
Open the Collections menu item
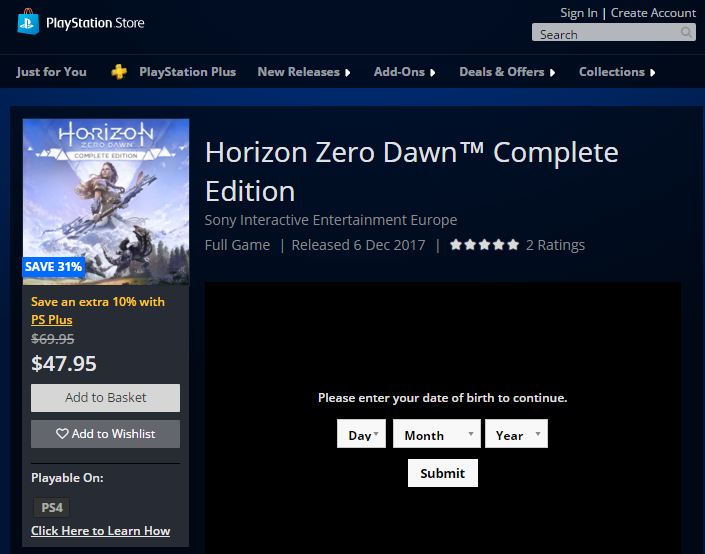point(612,72)
